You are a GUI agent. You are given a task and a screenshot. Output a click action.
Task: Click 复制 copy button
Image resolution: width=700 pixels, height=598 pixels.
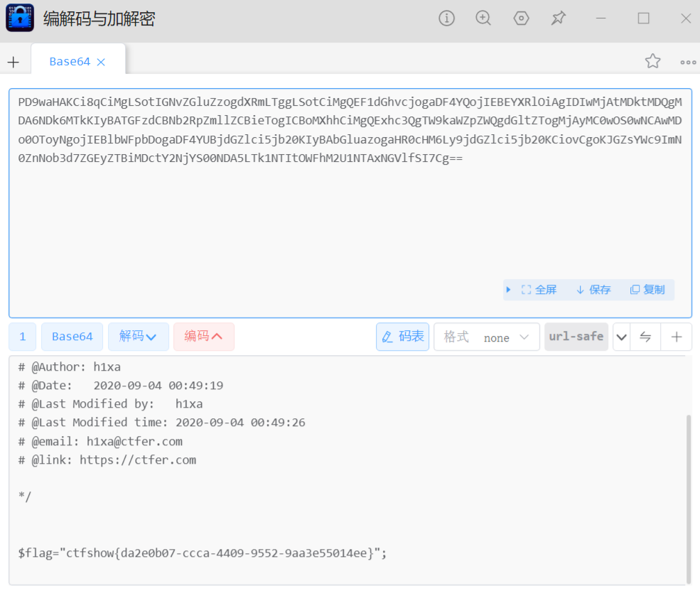coord(647,290)
